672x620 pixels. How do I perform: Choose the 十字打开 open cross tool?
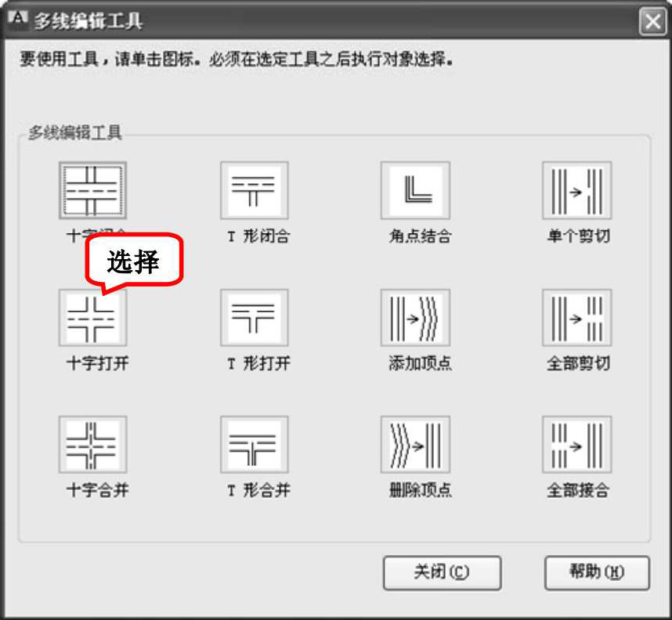92,318
